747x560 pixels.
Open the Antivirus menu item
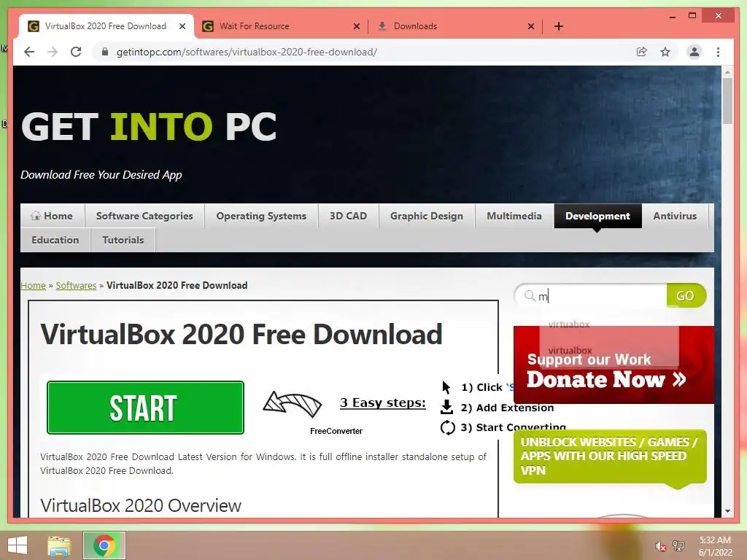coord(675,216)
